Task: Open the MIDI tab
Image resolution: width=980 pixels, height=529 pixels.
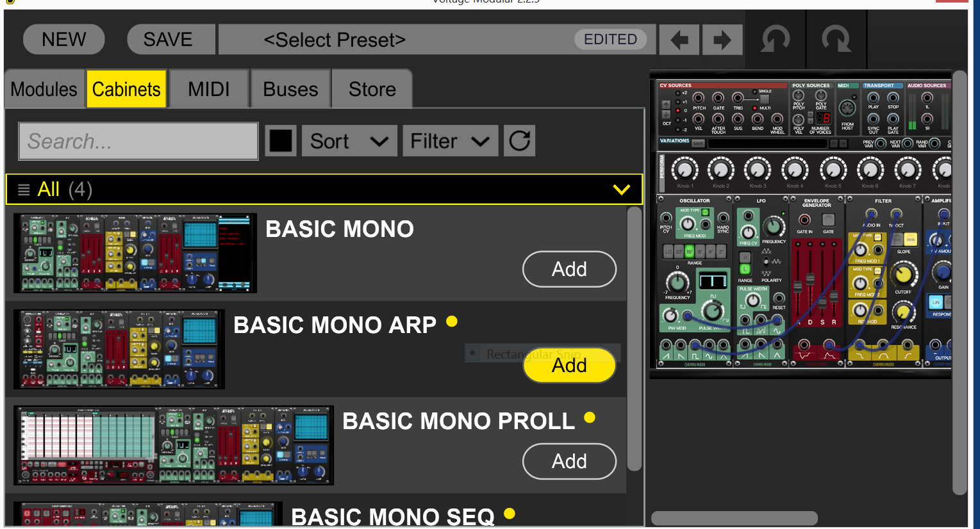Action: click(209, 89)
